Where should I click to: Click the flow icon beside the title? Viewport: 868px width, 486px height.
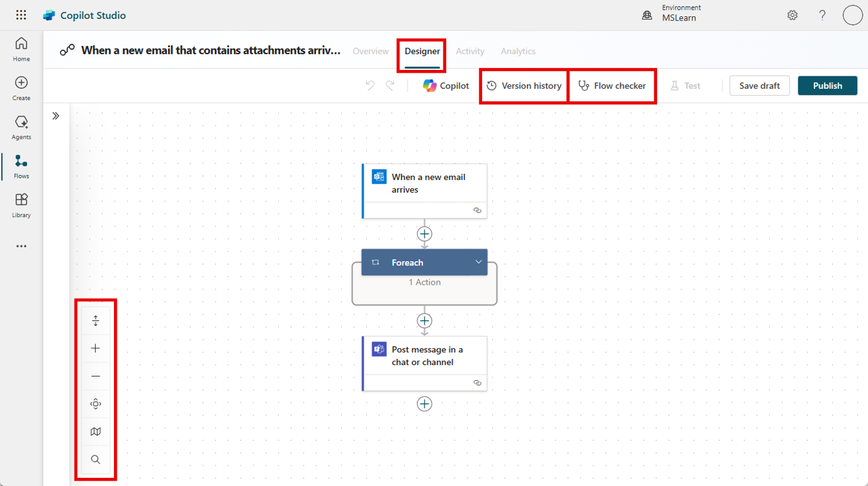[x=67, y=50]
